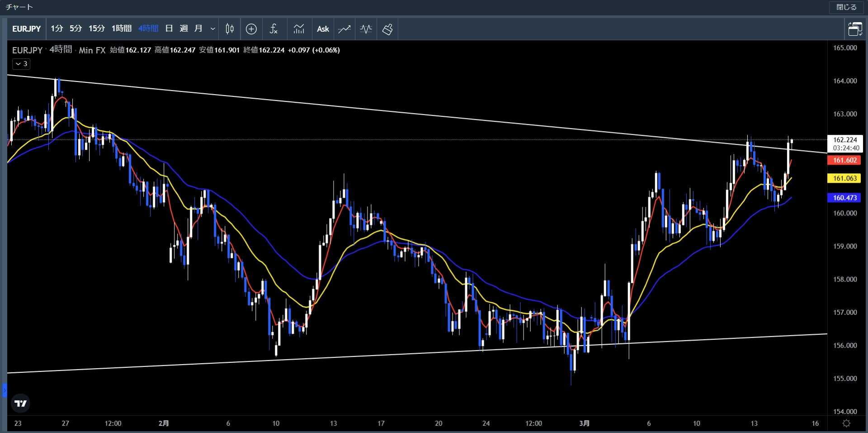868x433 pixels.
Task: Expand the timeframe dropdown arrow
Action: (212, 29)
